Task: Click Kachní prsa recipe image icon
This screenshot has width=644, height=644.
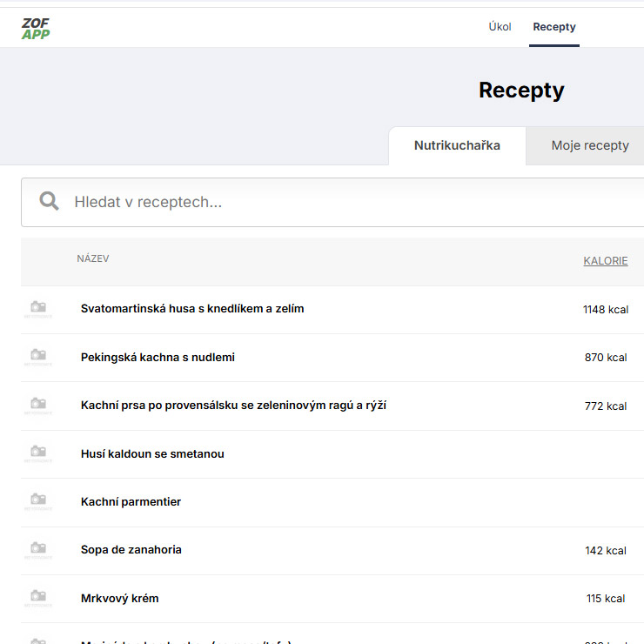Action: [x=38, y=406]
